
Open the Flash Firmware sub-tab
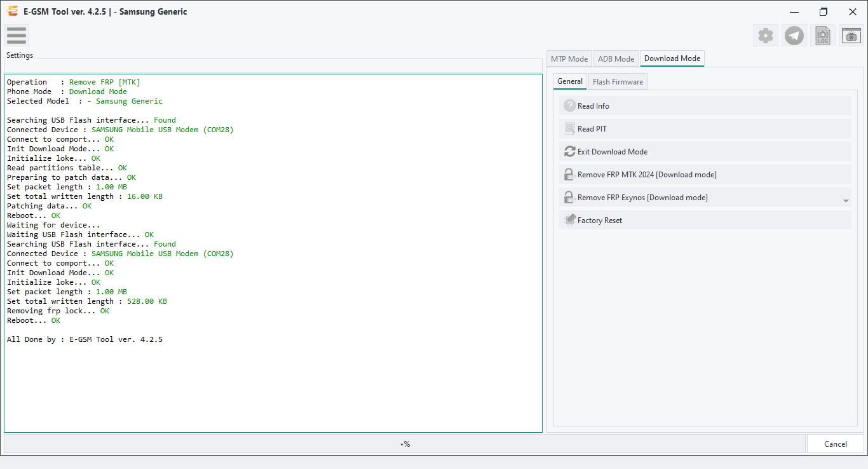pos(618,81)
